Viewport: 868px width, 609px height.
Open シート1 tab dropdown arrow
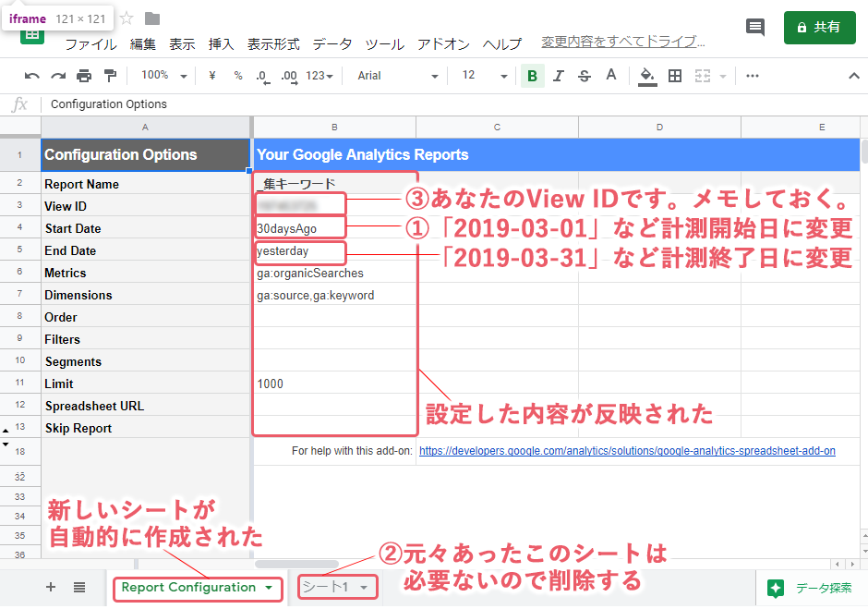click(x=364, y=588)
